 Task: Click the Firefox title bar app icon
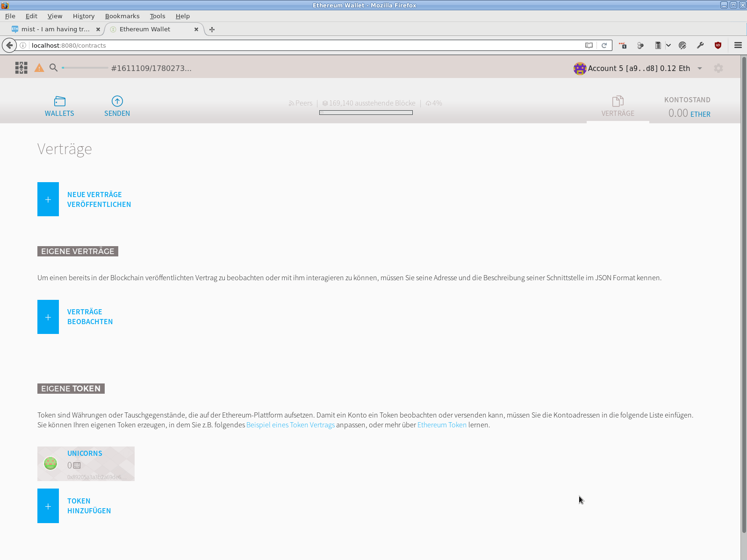[5, 5]
